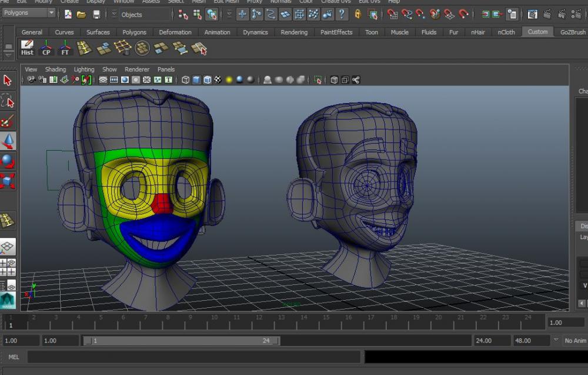
Task: Toggle snap to curves magnet icon
Action: [406, 14]
